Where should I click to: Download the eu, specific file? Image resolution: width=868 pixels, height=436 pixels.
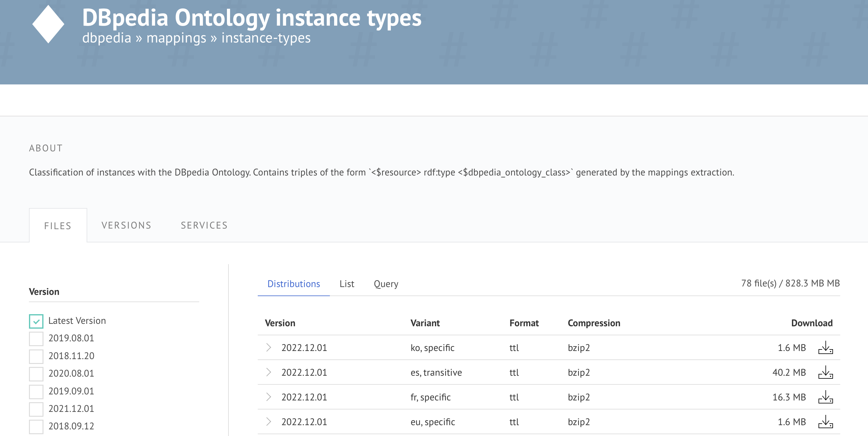tap(825, 422)
